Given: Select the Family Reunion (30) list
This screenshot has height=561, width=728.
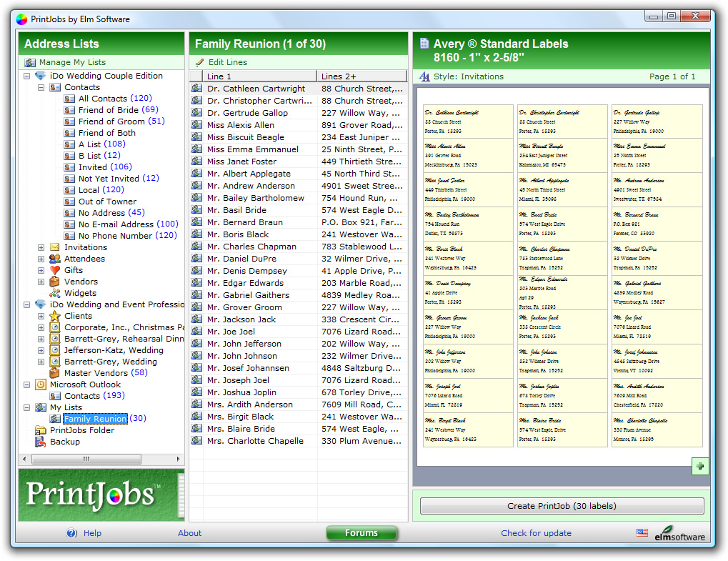Looking at the screenshot, I should pyautogui.click(x=105, y=419).
